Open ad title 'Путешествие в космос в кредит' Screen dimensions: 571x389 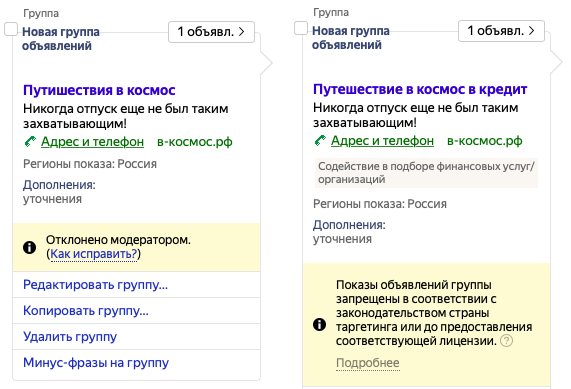click(420, 89)
